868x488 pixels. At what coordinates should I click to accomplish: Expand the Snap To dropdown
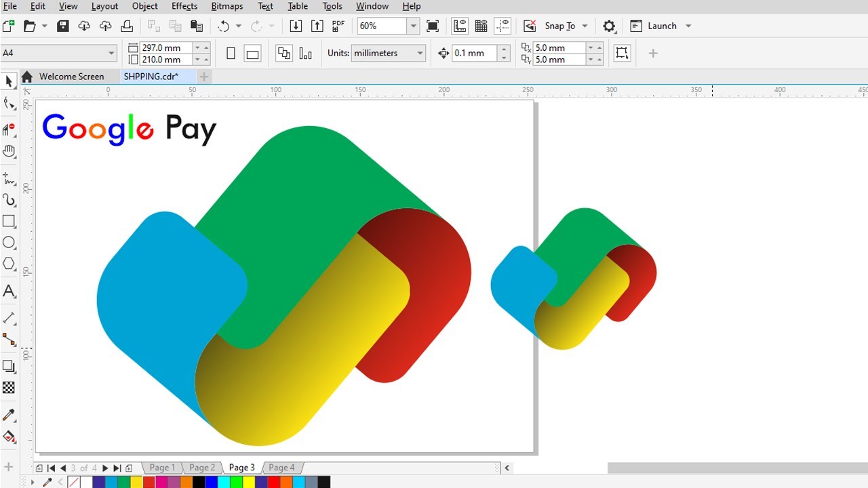(x=585, y=26)
